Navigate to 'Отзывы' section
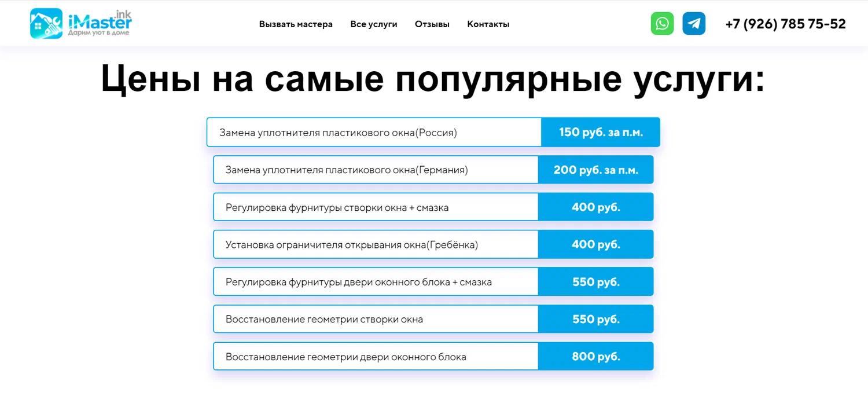This screenshot has height=414, width=868. (432, 24)
